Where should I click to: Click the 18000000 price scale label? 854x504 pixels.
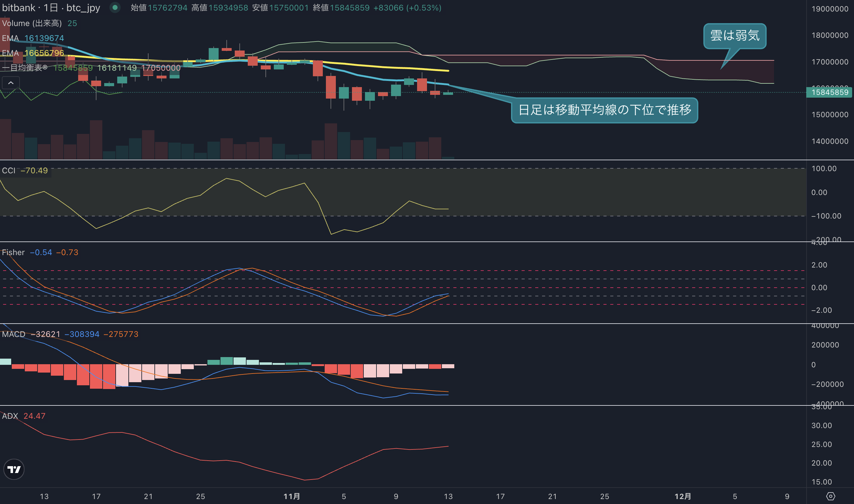click(x=830, y=35)
